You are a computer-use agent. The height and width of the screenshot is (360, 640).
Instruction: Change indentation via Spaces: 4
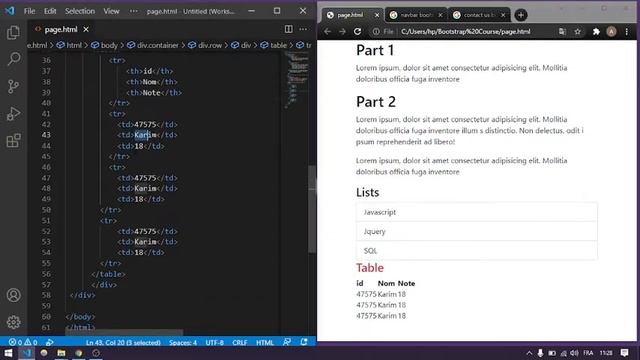[182, 342]
